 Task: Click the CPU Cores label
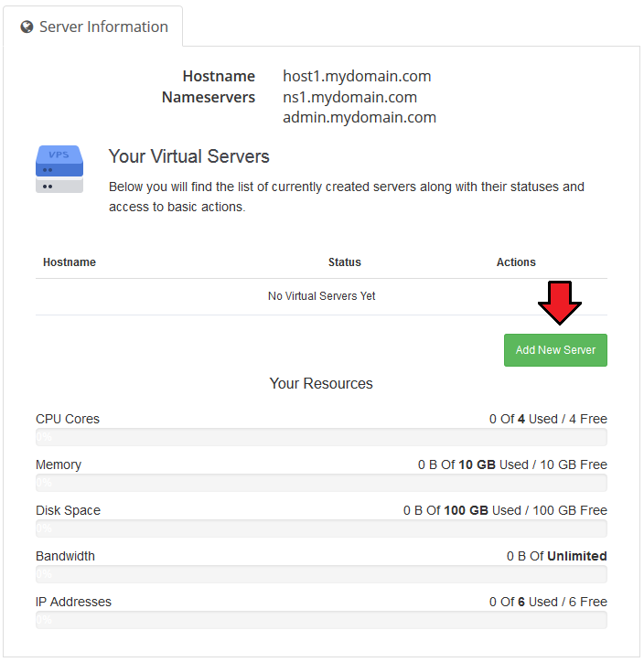coord(68,419)
